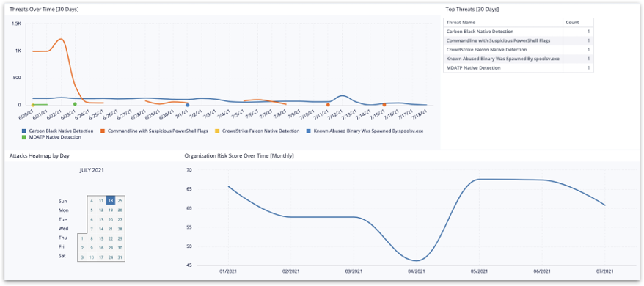The height and width of the screenshot is (286, 644).
Task: Click the 05/2021 label on risk chart
Action: coord(479,271)
